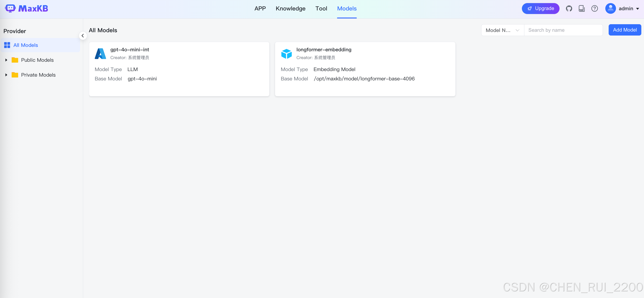This screenshot has width=644, height=298.
Task: Open the longformer-embedding model title
Action: (324, 50)
